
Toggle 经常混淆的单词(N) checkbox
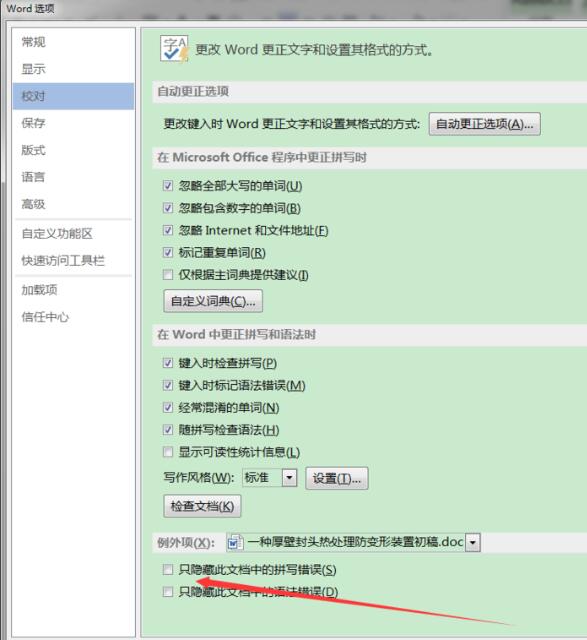pyautogui.click(x=168, y=407)
